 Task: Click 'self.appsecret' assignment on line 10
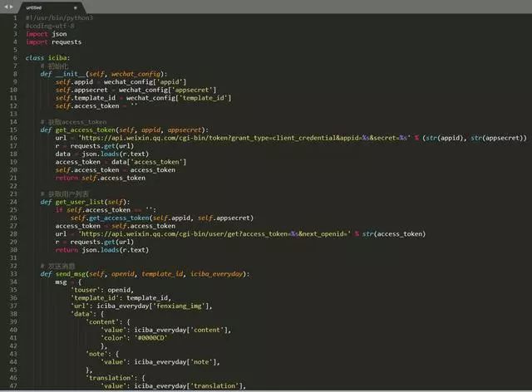coord(136,90)
